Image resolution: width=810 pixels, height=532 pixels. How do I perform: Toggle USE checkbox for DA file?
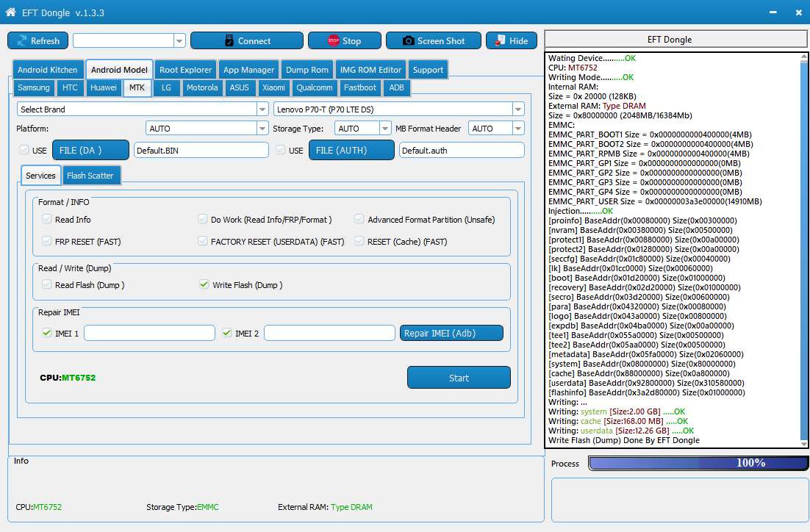coord(24,150)
